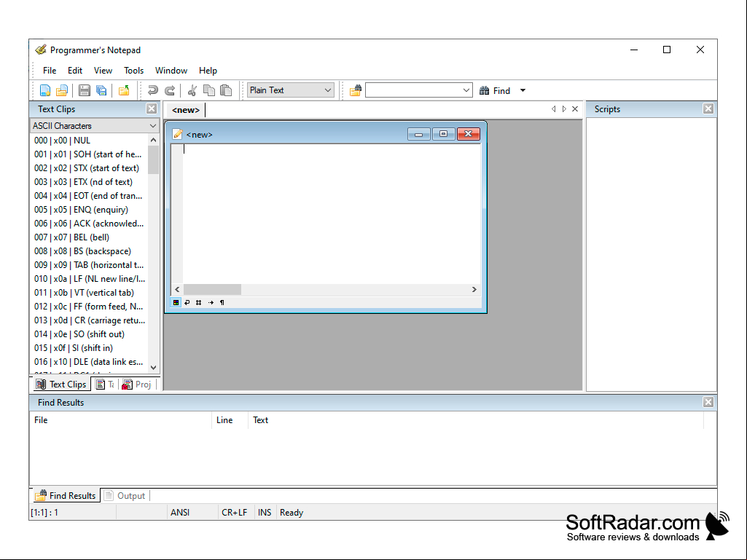Click the left tab-navigation arrow in the tab bar
747x560 pixels.
[553, 109]
